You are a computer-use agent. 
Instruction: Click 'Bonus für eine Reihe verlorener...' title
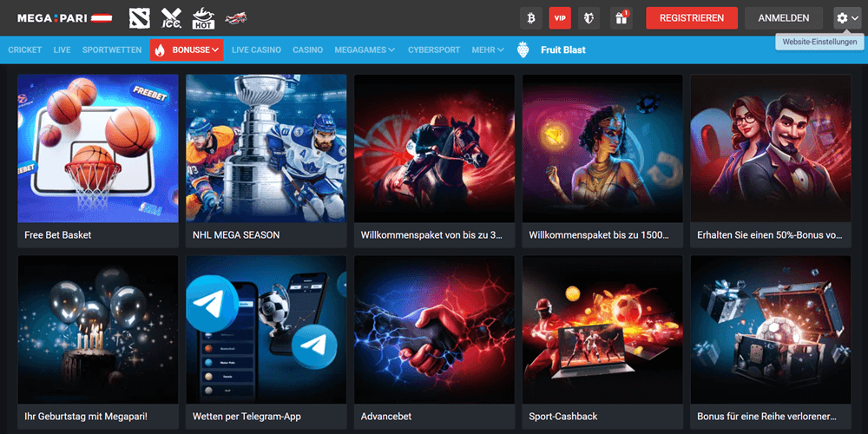pyautogui.click(x=766, y=417)
